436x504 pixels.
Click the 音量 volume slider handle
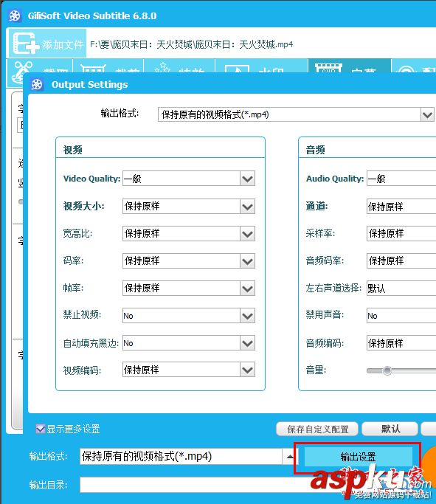(387, 370)
